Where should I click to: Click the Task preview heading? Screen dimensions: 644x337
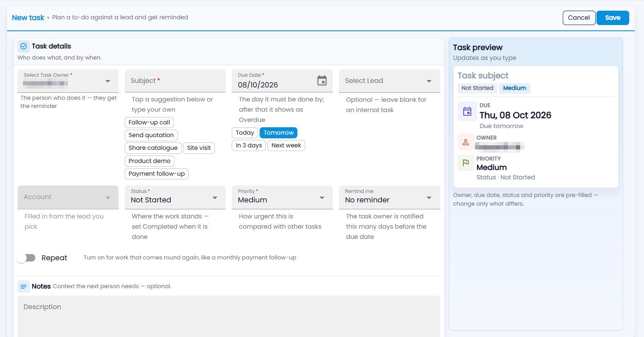coord(477,48)
